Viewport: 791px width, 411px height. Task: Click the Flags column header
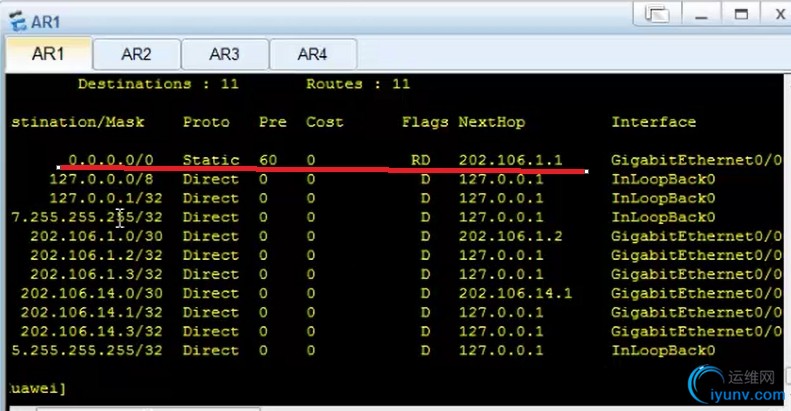point(425,122)
